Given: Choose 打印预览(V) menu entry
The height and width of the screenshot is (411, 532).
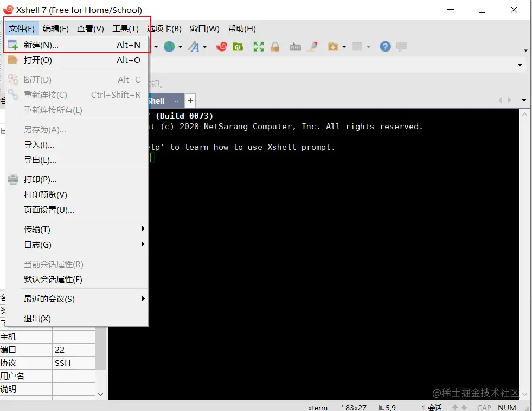Looking at the screenshot, I should pos(77,194).
